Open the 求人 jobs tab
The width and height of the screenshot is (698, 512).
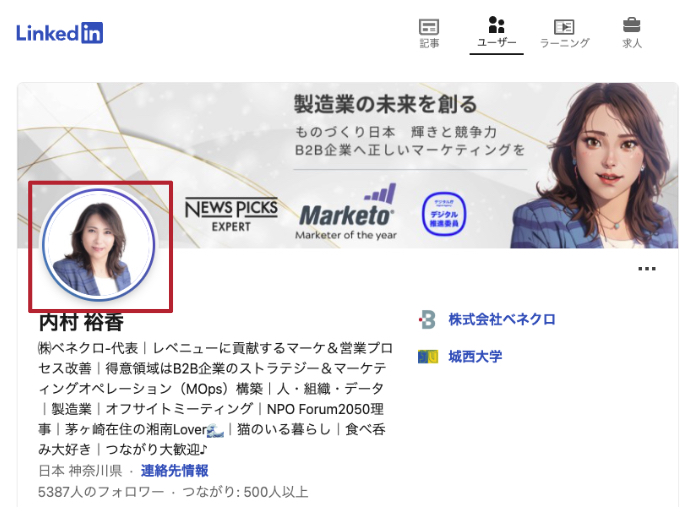coord(632,34)
